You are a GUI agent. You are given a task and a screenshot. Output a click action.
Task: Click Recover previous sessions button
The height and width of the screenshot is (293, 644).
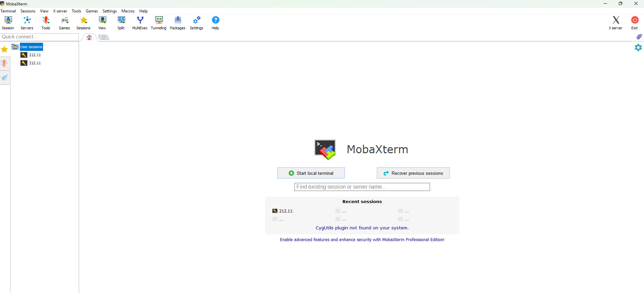coord(413,173)
